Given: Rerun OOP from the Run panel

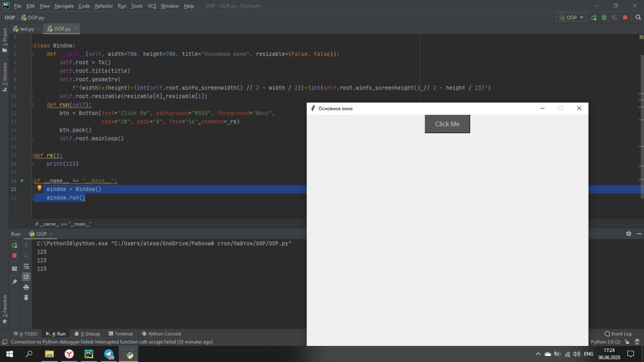Looking at the screenshot, I should (15, 245).
